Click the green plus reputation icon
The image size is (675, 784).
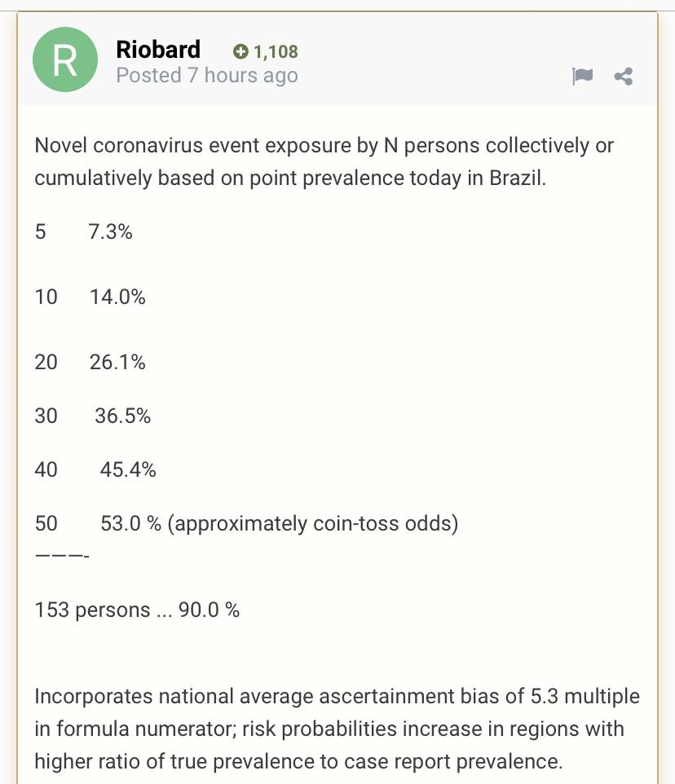pyautogui.click(x=240, y=51)
